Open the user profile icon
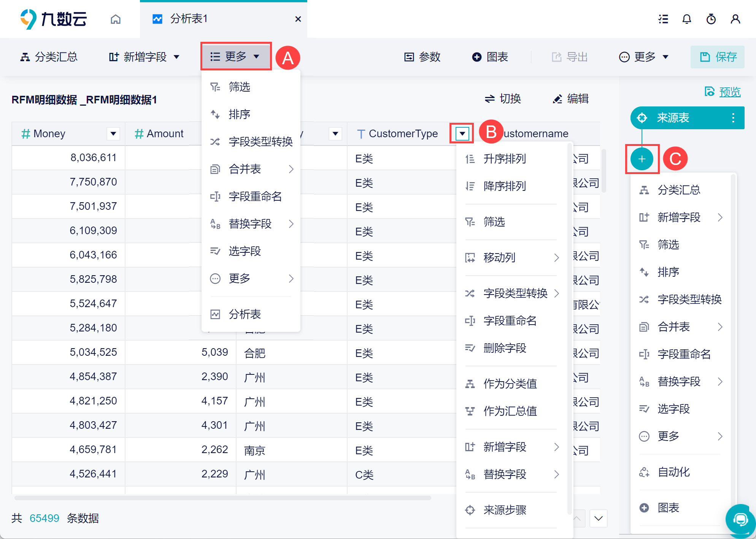756x539 pixels. pos(735,19)
